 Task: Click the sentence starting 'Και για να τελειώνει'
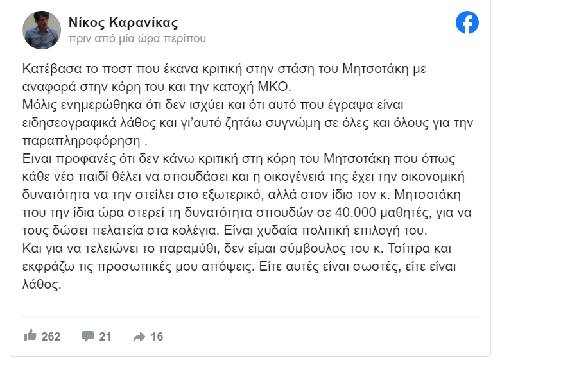239,266
